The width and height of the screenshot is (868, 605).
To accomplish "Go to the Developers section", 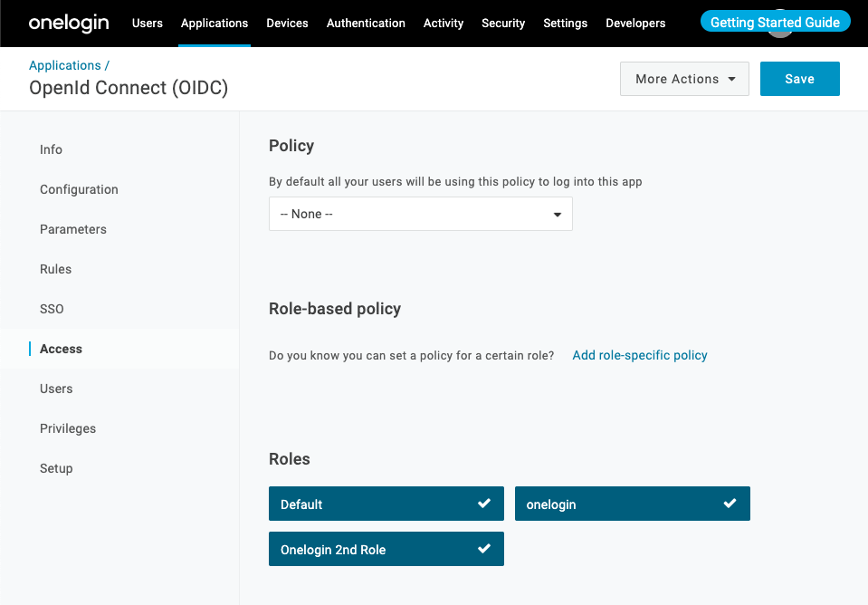I will coord(635,24).
